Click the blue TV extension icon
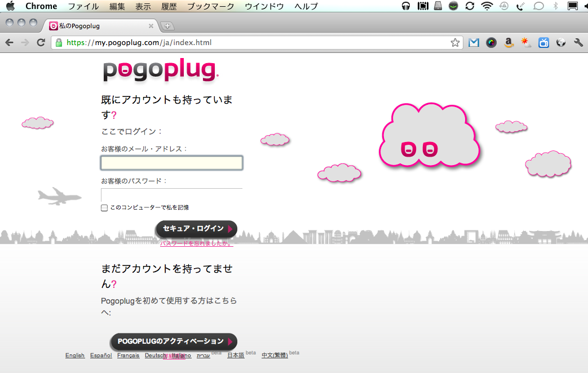Viewport: 588px width, 373px height. [543, 43]
